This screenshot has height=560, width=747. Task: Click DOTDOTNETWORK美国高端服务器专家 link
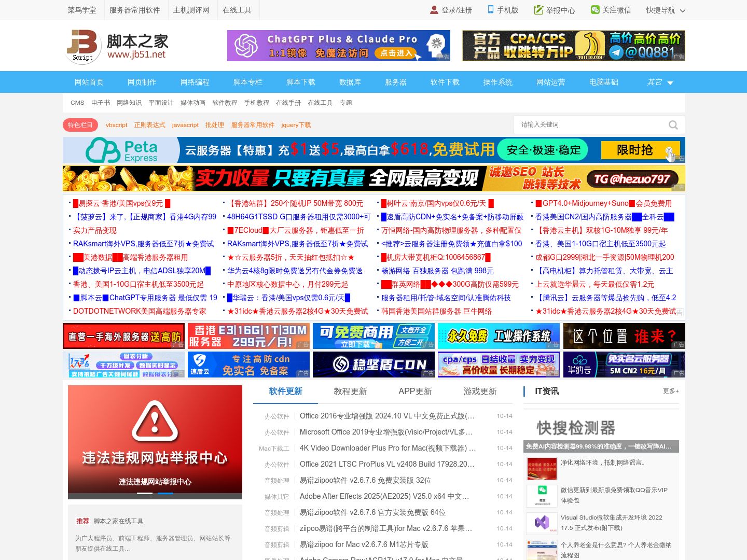tap(140, 311)
